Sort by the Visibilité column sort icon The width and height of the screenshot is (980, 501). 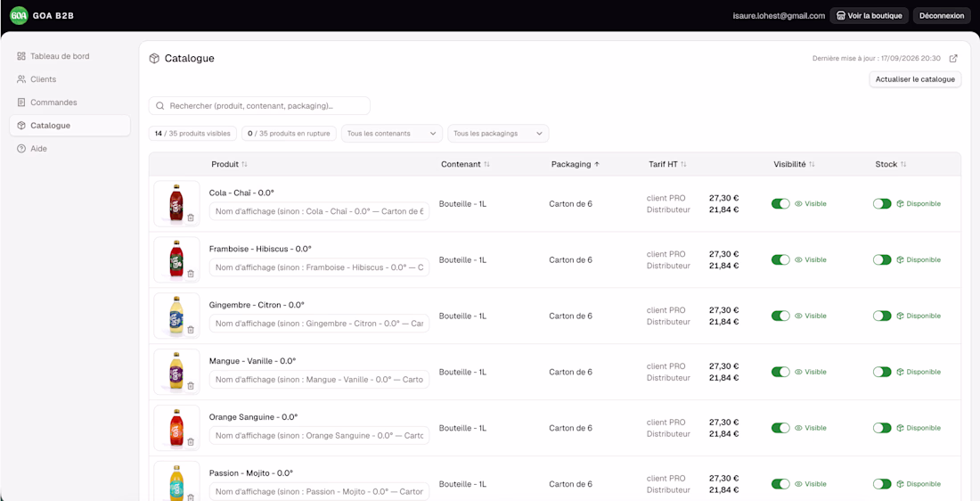click(812, 165)
